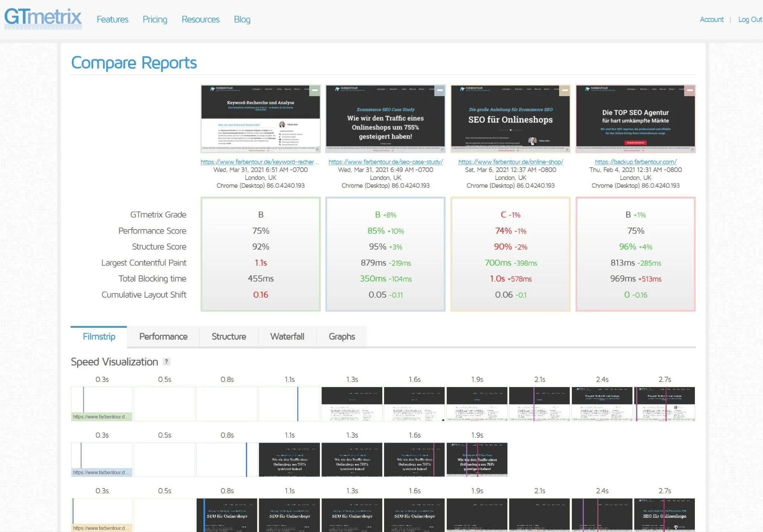Viewport: 763px width, 532px height.
Task: Remove the keyword-recherche report with minus icon
Action: click(x=315, y=91)
